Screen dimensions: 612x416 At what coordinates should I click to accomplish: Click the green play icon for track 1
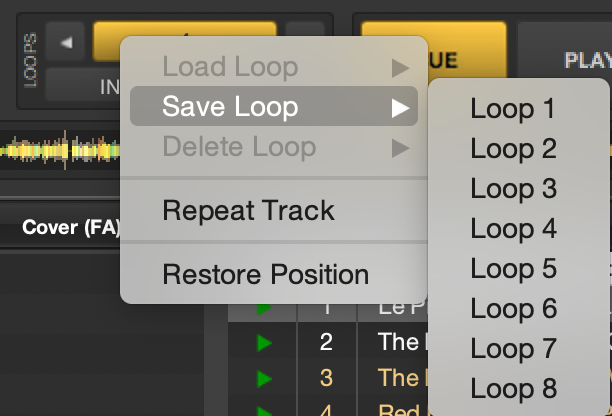click(264, 309)
